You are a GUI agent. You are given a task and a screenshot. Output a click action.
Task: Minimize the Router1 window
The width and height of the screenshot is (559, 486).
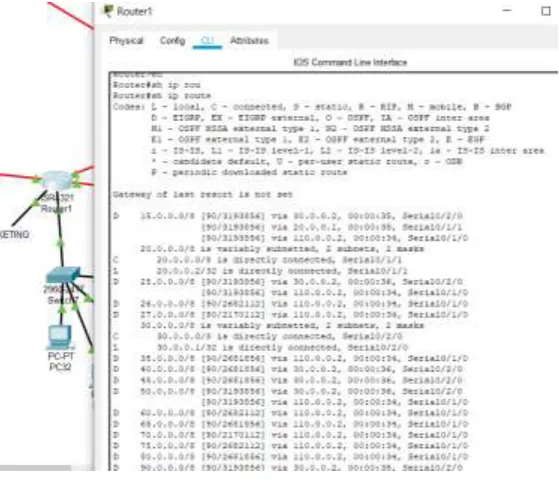[507, 11]
